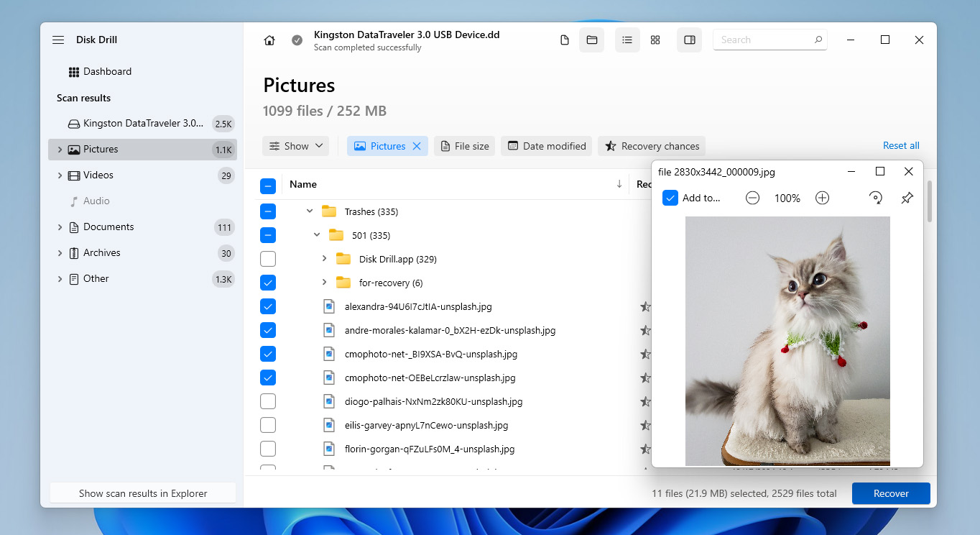The width and height of the screenshot is (980, 535).
Task: Select Documents in sidebar
Action: point(142,227)
